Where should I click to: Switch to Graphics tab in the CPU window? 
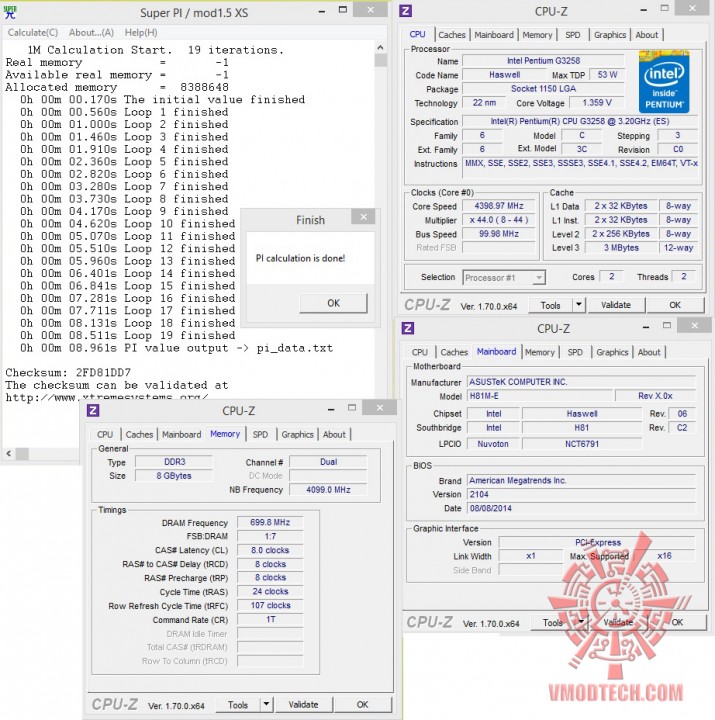coord(610,35)
